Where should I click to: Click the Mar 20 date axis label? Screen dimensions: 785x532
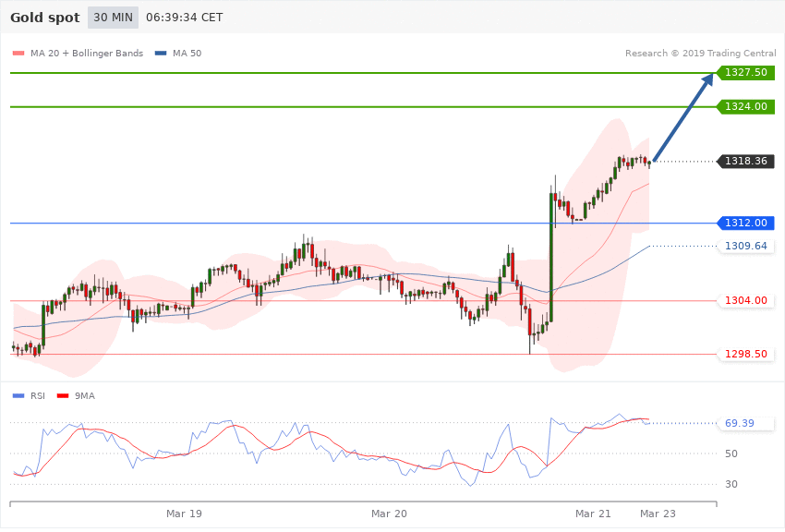pyautogui.click(x=389, y=514)
